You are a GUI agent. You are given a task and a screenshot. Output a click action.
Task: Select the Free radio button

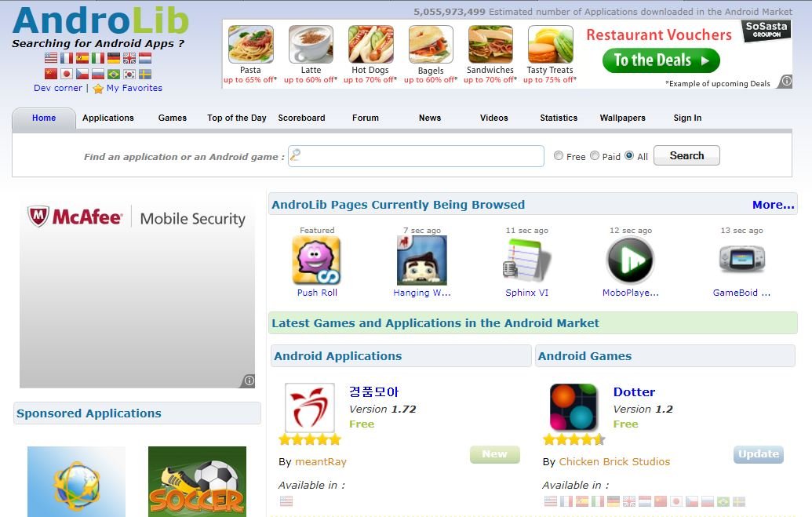point(559,155)
